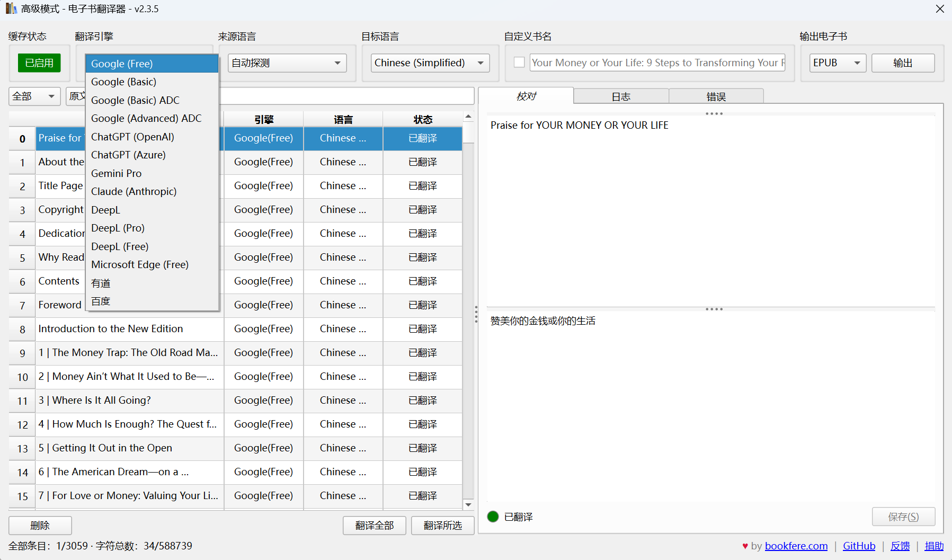The image size is (952, 560).
Task: Click the app book icon in title bar
Action: (x=11, y=8)
